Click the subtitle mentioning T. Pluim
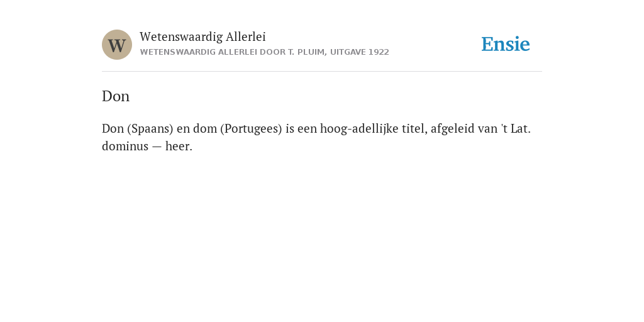The height and width of the screenshot is (322, 644). (265, 52)
